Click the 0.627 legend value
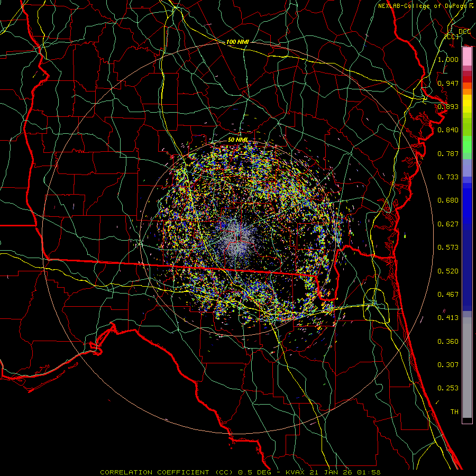This screenshot has height=476, width=476. (448, 224)
